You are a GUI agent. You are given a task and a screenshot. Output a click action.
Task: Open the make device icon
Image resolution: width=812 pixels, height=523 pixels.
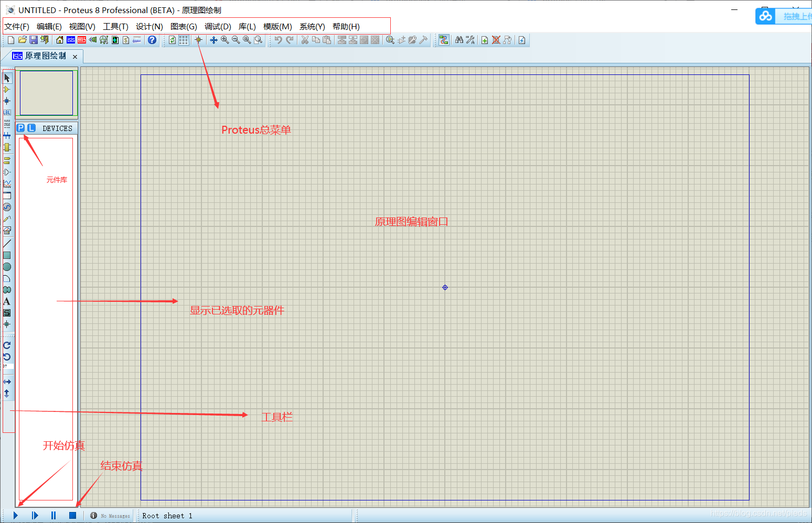tap(401, 40)
